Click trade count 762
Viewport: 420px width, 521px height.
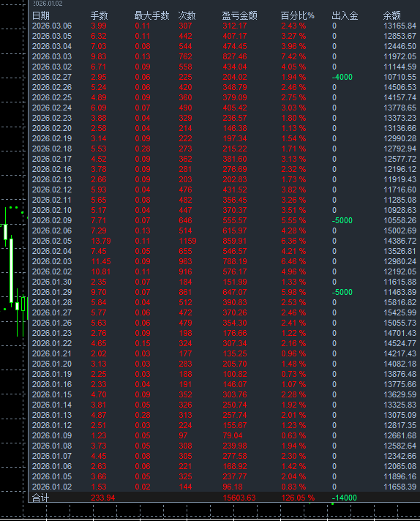point(185,56)
